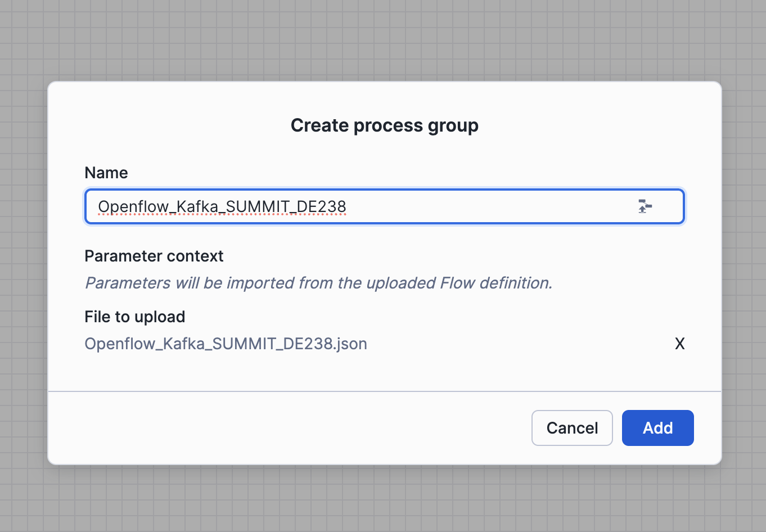This screenshot has height=532, width=766.
Task: Click the File to upload label
Action: 135,317
